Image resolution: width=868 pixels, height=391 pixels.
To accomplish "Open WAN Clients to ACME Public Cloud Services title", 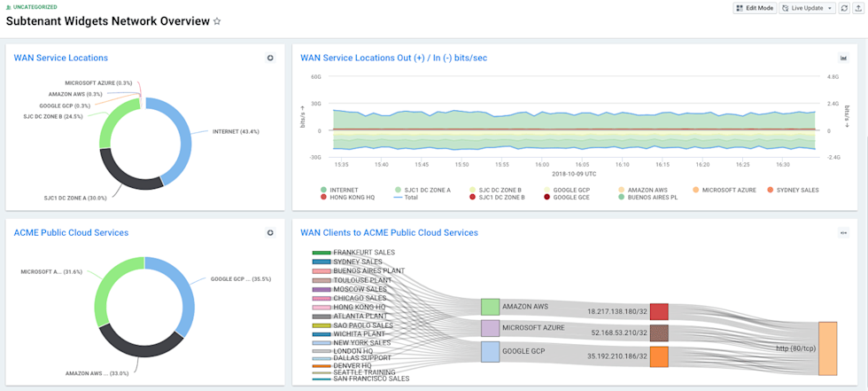I will (x=389, y=232).
